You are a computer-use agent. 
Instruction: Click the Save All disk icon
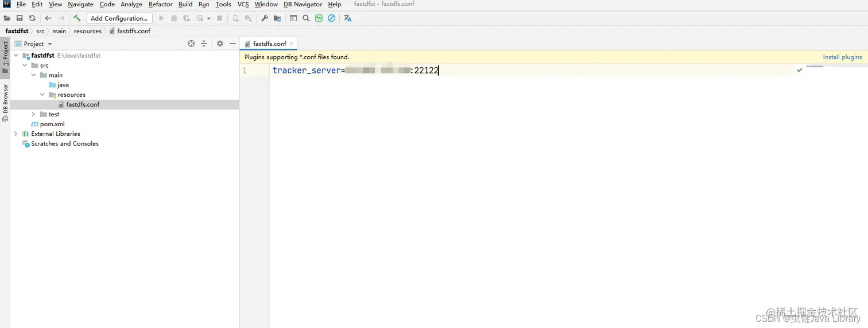(x=20, y=18)
